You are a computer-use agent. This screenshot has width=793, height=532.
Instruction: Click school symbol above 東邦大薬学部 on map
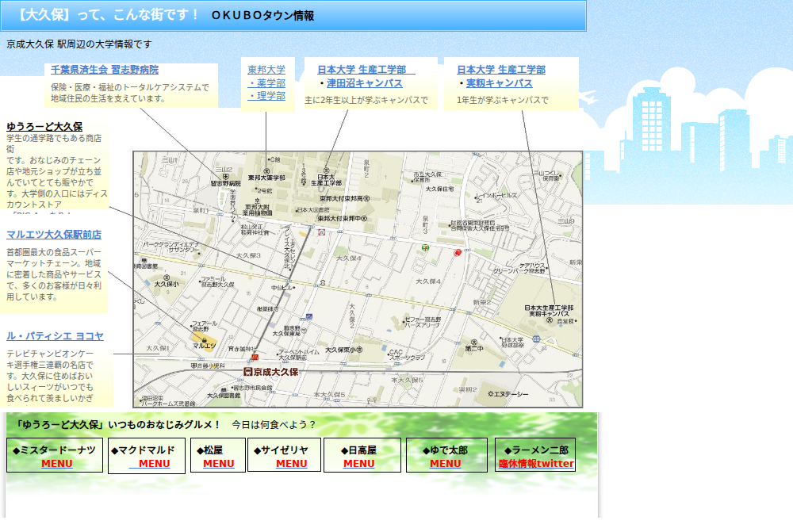pyautogui.click(x=266, y=171)
